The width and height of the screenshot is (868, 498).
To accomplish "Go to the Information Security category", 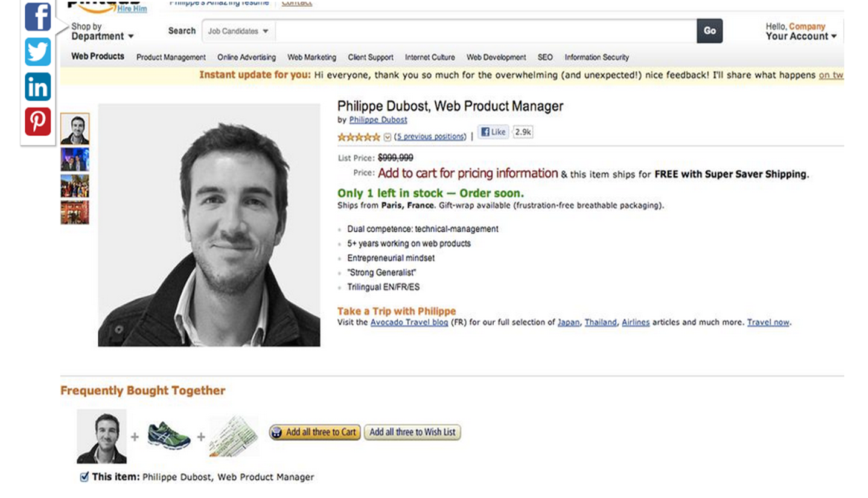I will point(596,57).
